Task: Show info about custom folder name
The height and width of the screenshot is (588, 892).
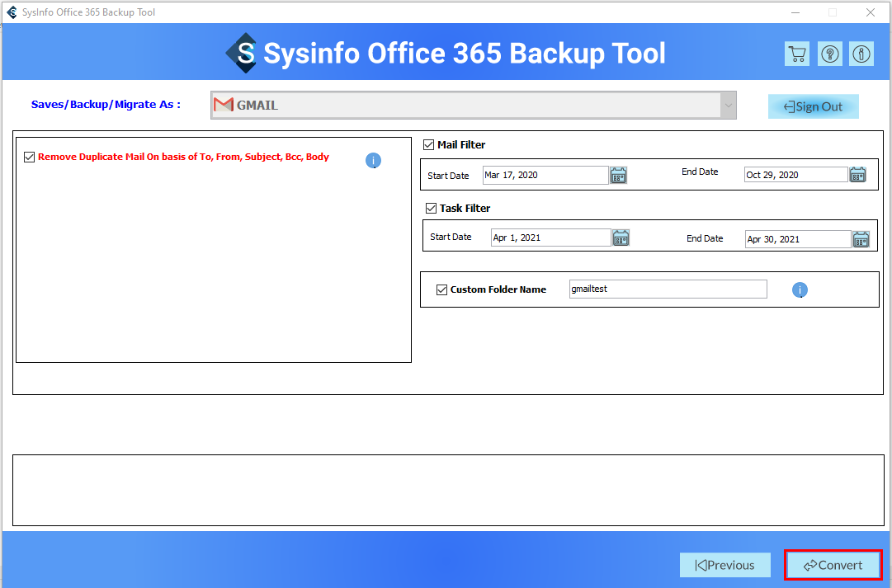Action: 800,290
